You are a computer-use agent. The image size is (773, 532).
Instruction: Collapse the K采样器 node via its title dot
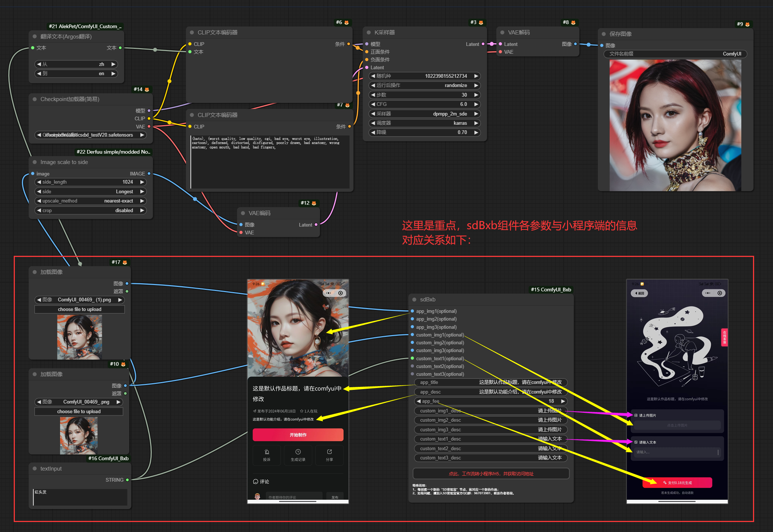(x=369, y=33)
